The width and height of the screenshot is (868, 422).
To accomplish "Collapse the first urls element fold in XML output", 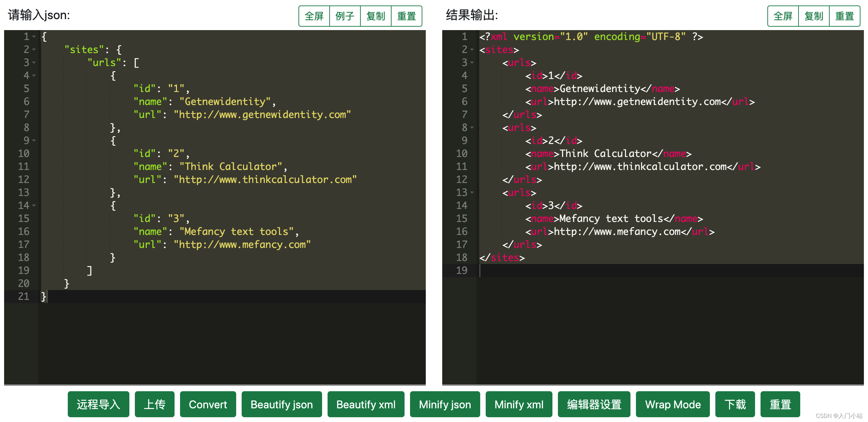I will (472, 63).
